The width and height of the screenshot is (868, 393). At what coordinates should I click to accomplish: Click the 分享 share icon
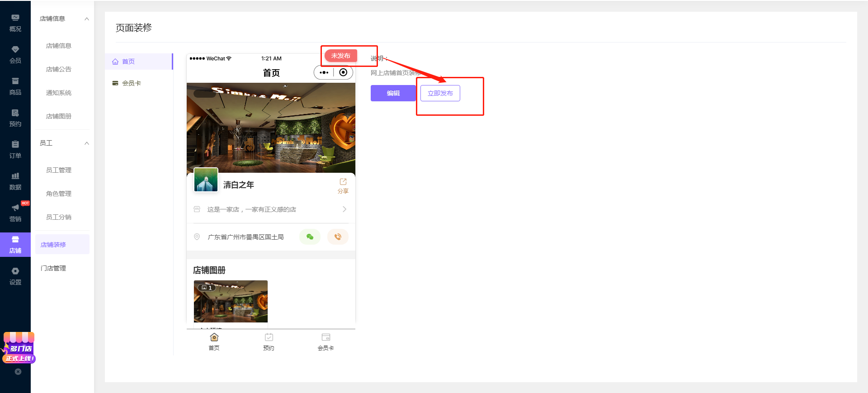343,185
